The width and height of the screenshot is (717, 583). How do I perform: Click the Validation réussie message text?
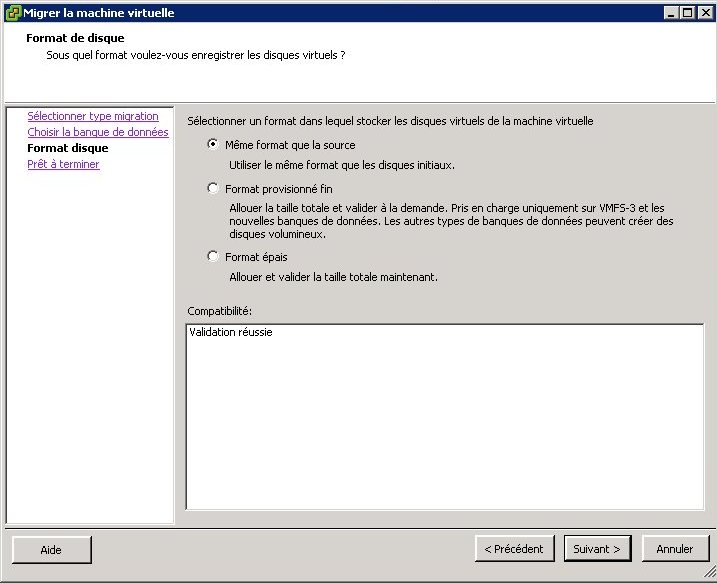(231, 333)
